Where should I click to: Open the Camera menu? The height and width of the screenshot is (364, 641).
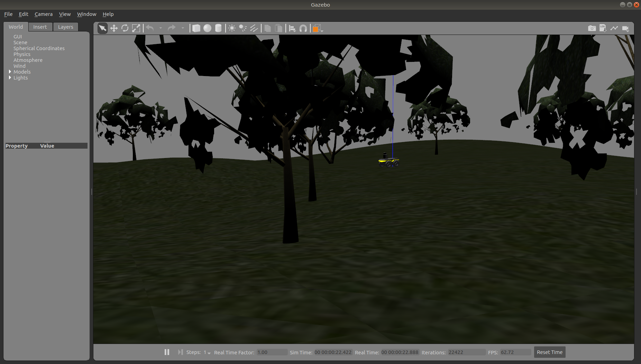click(x=44, y=14)
